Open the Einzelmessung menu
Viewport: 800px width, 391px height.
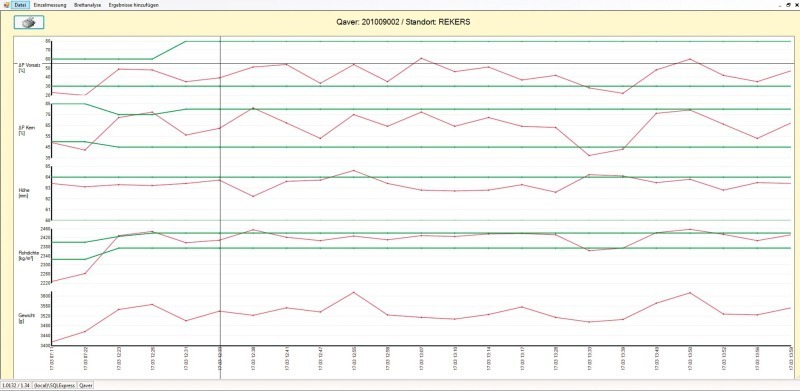(50, 5)
